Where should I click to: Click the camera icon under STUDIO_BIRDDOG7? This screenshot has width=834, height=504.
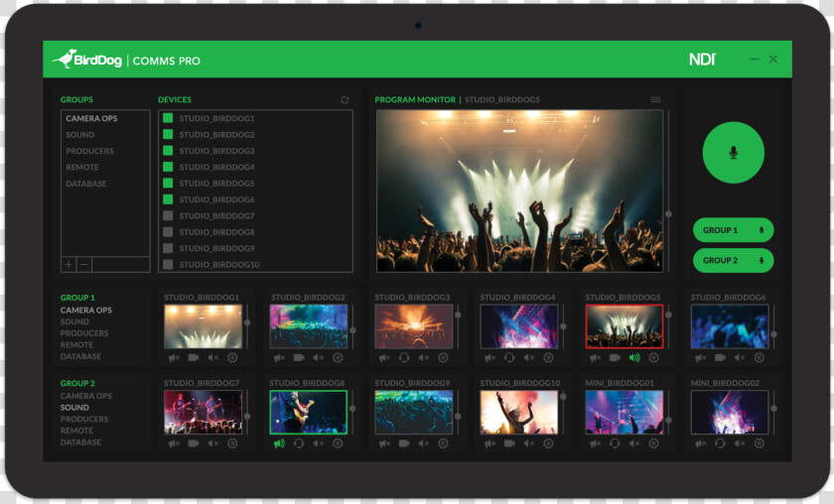194,443
